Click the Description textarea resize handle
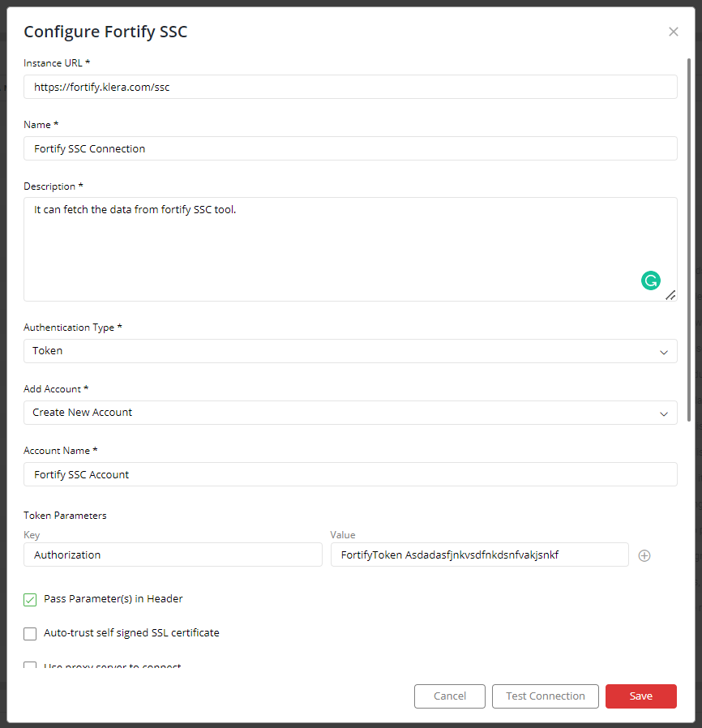This screenshot has height=728, width=702. 670,295
